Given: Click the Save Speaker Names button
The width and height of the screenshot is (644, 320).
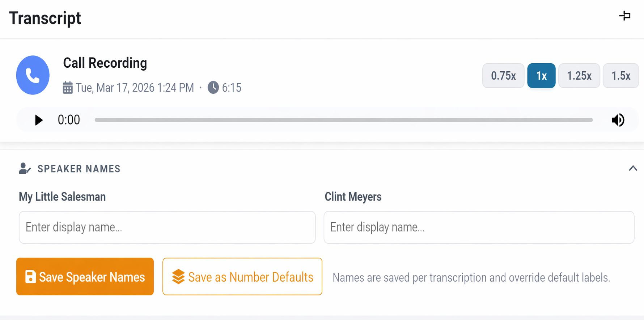Looking at the screenshot, I should [85, 277].
